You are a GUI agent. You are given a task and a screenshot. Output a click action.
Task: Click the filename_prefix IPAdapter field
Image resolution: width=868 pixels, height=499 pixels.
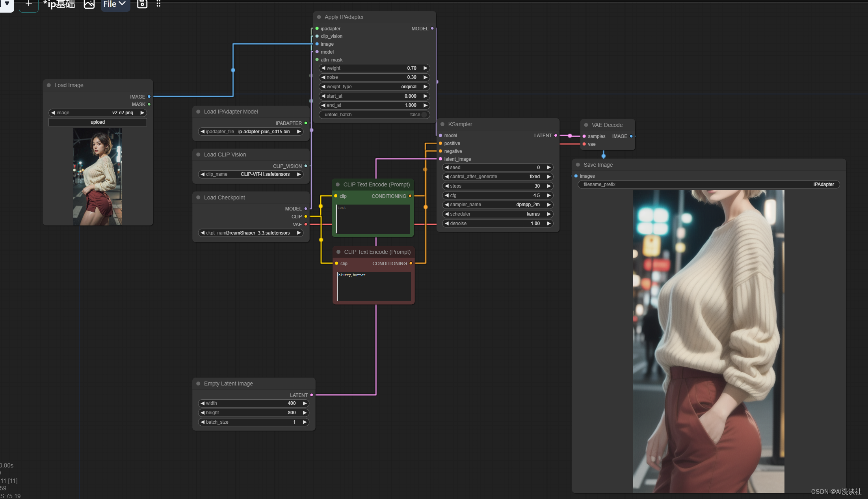pyautogui.click(x=708, y=184)
